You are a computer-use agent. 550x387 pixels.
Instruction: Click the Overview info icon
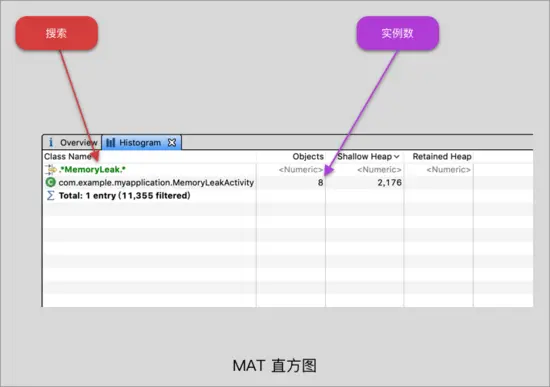click(51, 142)
